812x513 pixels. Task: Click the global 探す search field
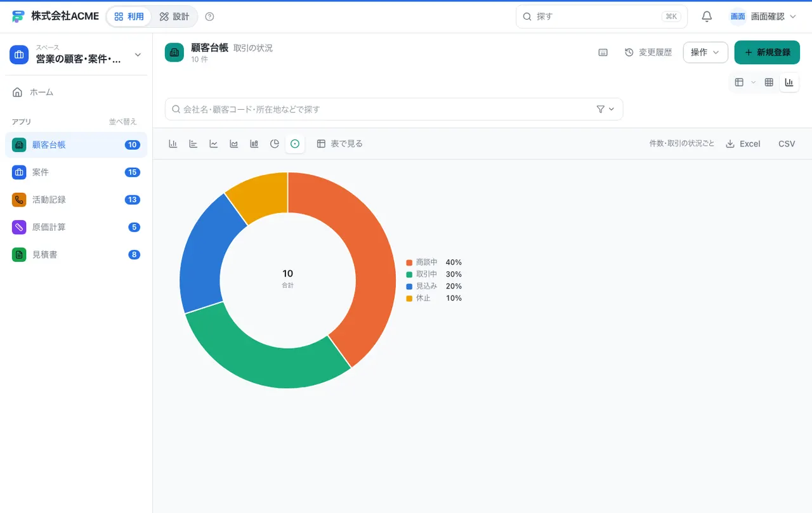[601, 16]
